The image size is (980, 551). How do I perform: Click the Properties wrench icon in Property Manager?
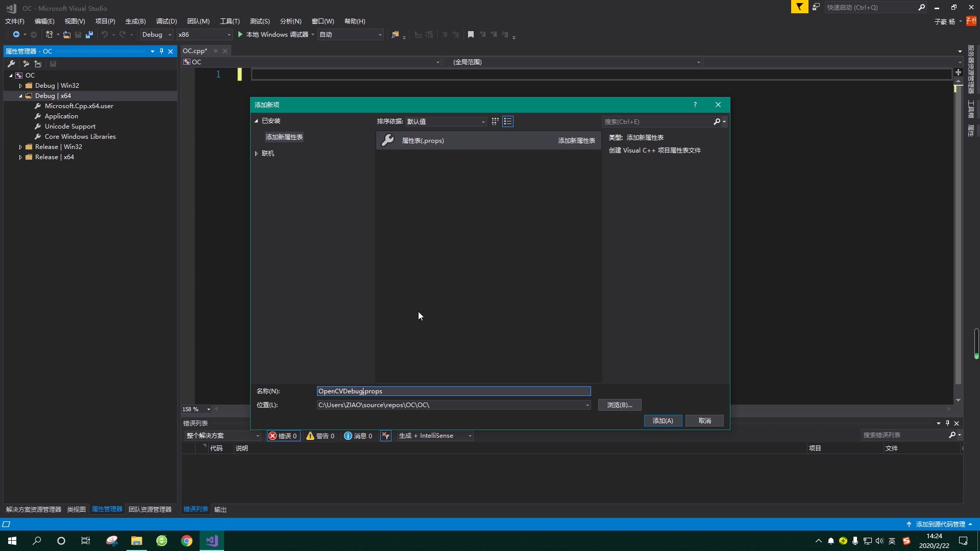pos(11,64)
